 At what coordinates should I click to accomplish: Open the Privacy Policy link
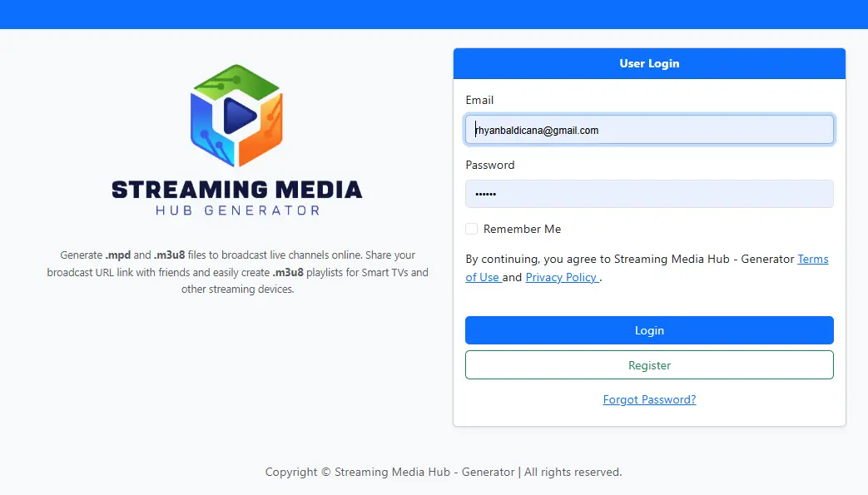563,277
